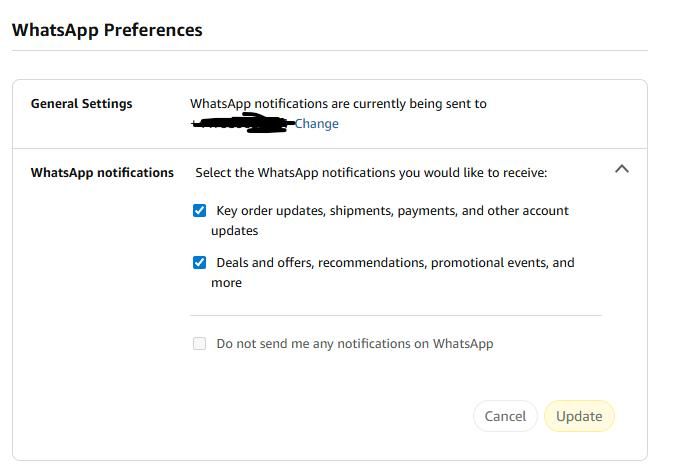Click the WhatsApp Preferences page title
Viewport: 696px width, 474px height.
[x=107, y=30]
